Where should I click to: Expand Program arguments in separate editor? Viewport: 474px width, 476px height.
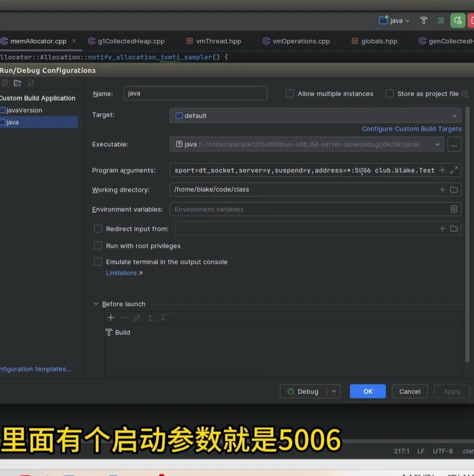tap(454, 170)
